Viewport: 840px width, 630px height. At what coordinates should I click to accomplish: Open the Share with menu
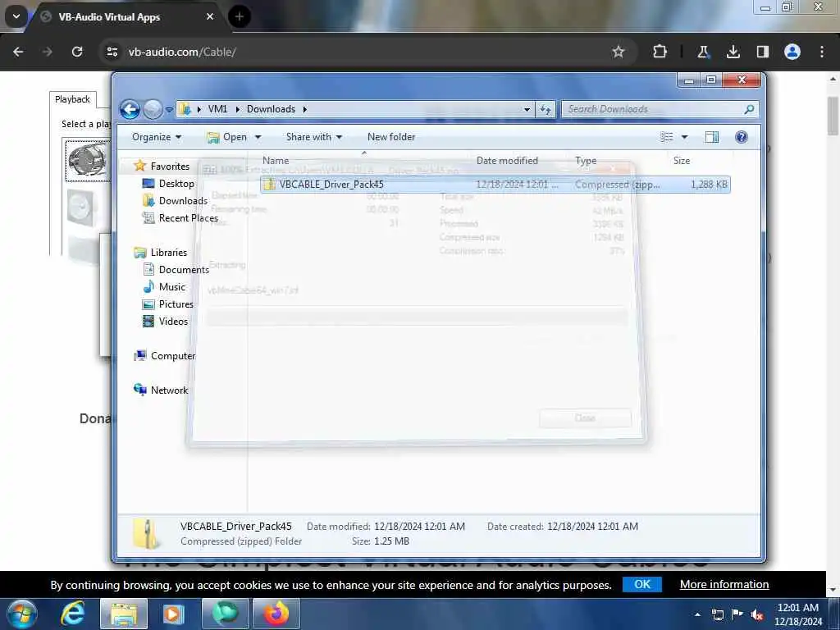pos(314,137)
